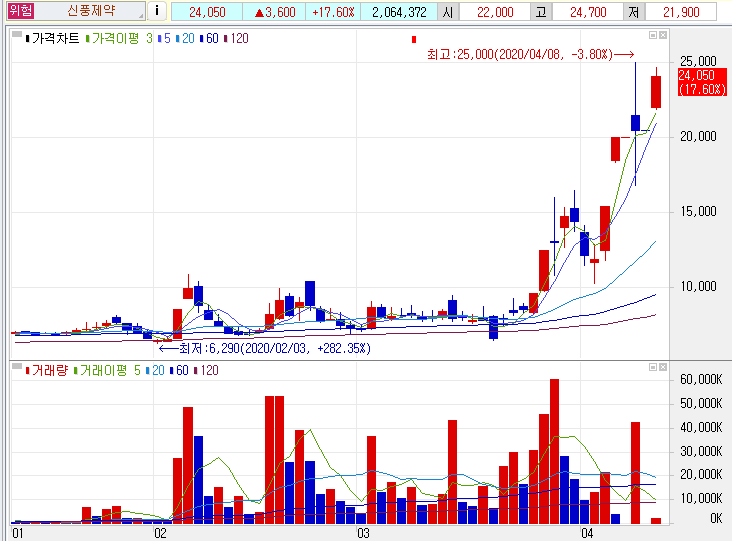Click the 15,000 price axis label
Viewport: 732px width, 541px height.
(x=698, y=211)
